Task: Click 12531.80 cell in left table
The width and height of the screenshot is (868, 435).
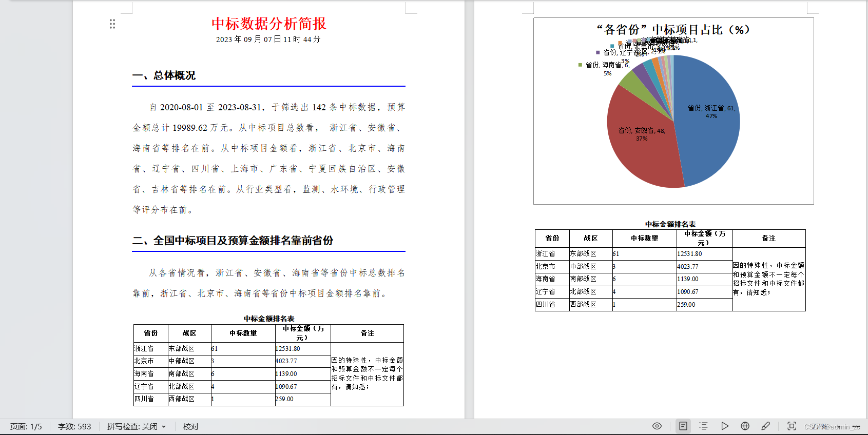Action: 303,349
